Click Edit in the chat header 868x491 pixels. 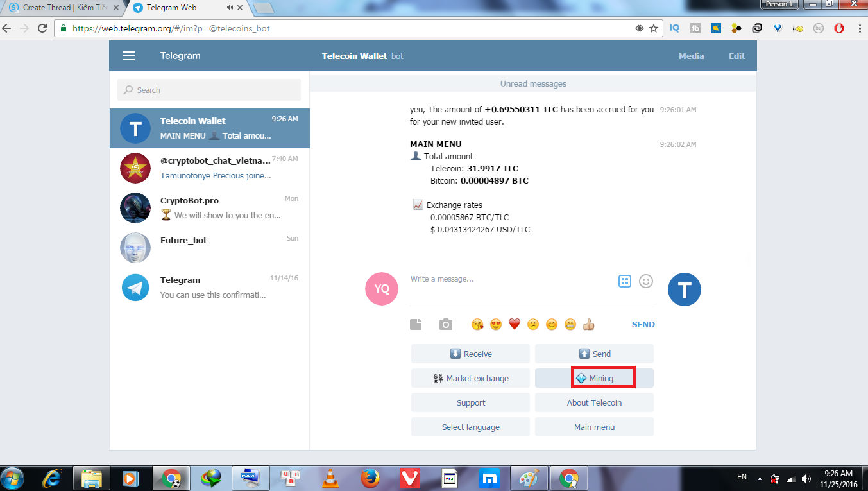pos(736,56)
